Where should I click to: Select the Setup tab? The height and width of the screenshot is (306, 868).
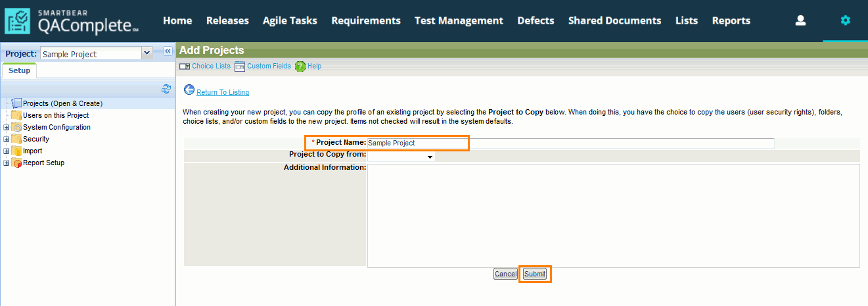[19, 70]
